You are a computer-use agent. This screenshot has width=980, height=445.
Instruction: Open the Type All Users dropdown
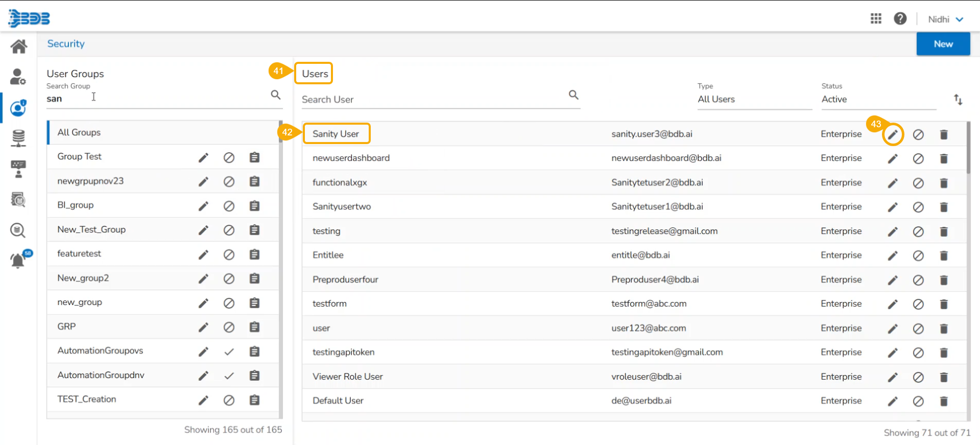[754, 100]
